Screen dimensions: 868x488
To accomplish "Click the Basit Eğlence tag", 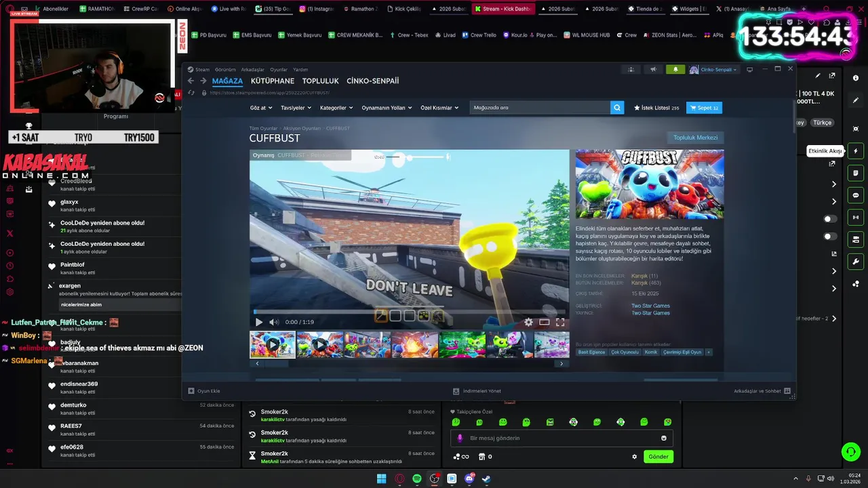I will [x=591, y=352].
